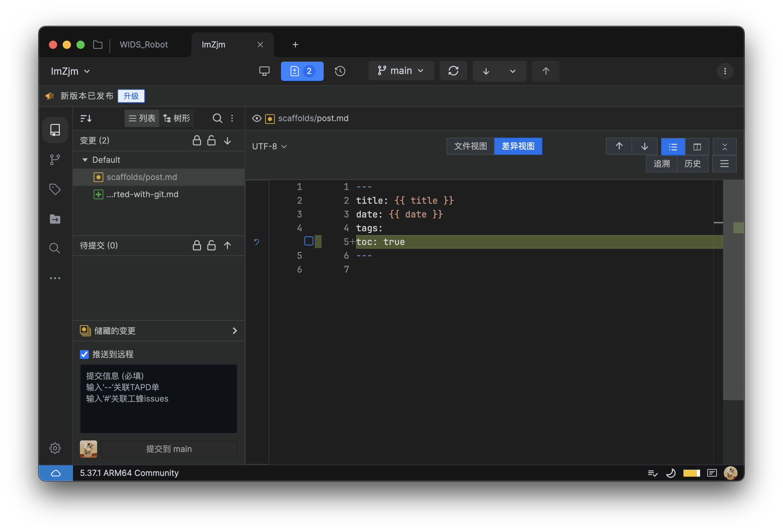Open the UTF-8 encoding dropdown
The width and height of the screenshot is (783, 532).
pyautogui.click(x=269, y=147)
